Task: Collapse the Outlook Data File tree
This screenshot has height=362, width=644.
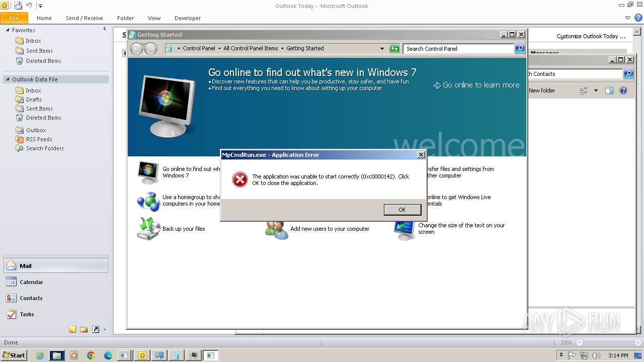Action: [x=8, y=79]
